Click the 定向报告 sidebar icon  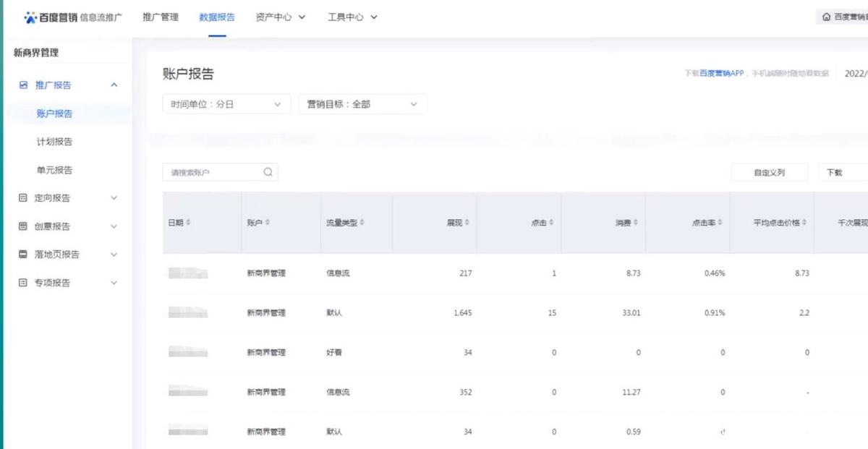23,198
